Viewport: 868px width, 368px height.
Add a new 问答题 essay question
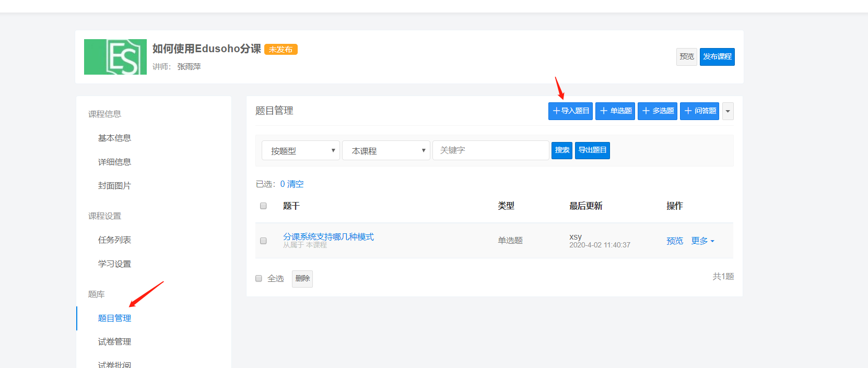coord(700,111)
